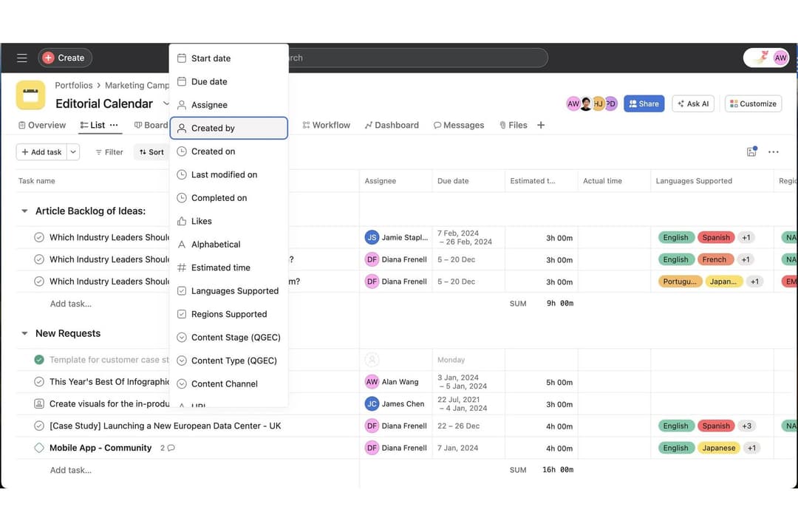
Task: Sort by Content Type (QGEC)
Action: pyautogui.click(x=229, y=361)
